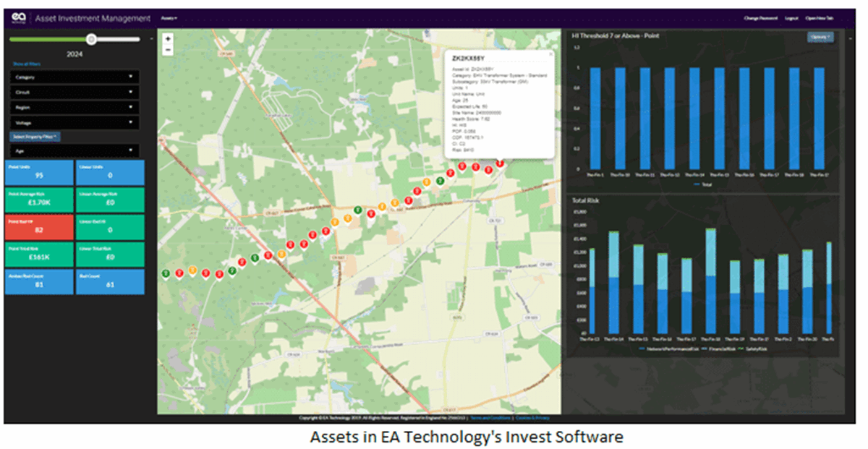Viewport: 868px width, 449px height.
Task: Click the year slider handle
Action: tap(91, 40)
